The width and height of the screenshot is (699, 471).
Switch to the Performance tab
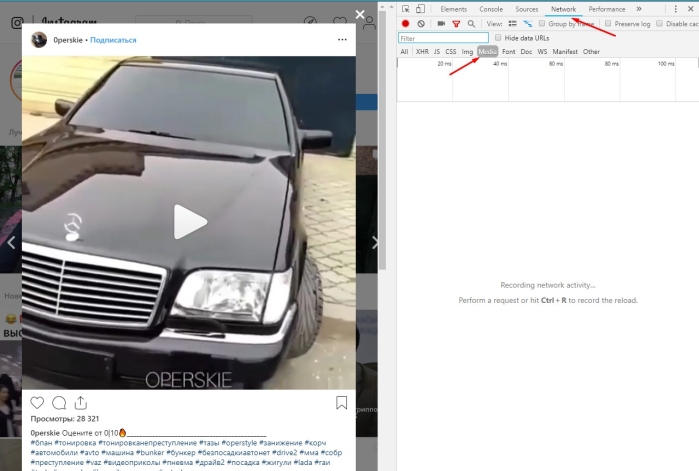point(607,9)
